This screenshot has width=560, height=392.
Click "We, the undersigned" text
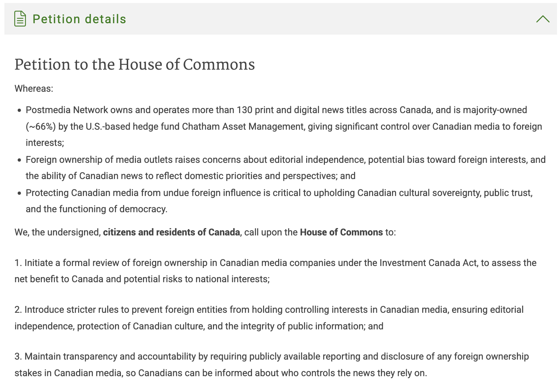pyautogui.click(x=57, y=232)
